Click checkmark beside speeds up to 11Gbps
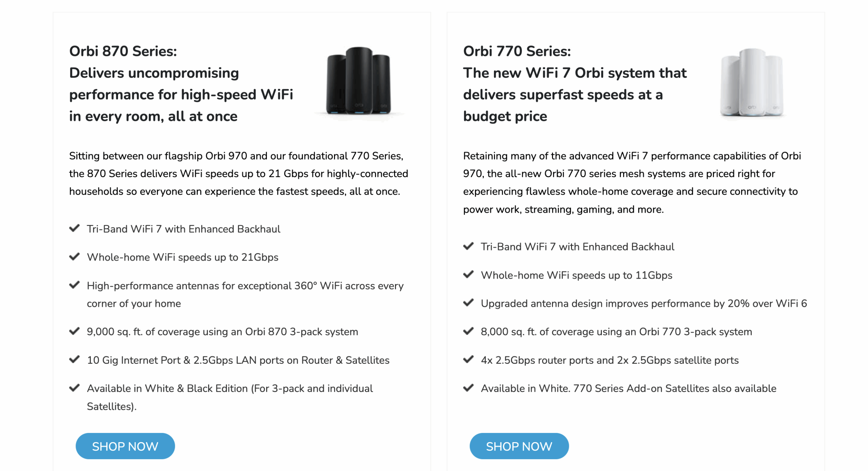This screenshot has width=868, height=471. point(468,274)
